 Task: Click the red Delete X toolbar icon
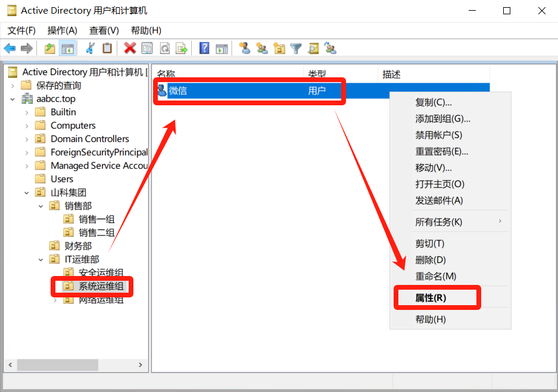130,49
